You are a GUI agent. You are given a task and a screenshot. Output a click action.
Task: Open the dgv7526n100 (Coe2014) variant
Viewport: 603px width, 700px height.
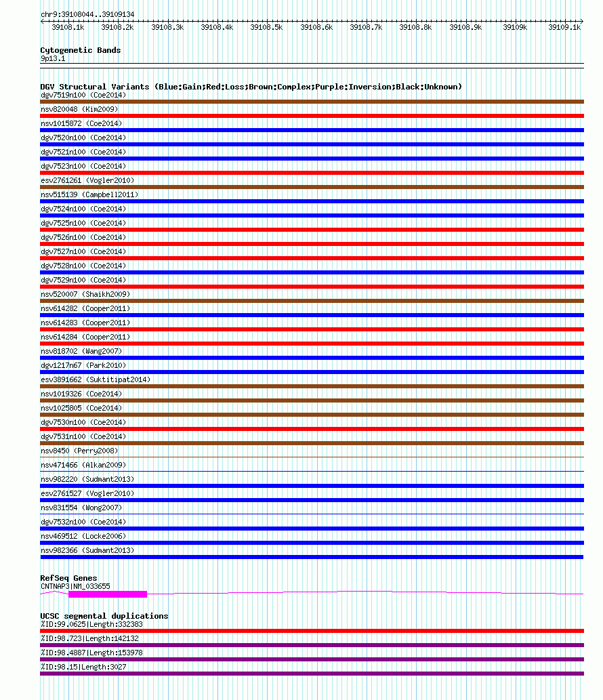tap(83, 237)
